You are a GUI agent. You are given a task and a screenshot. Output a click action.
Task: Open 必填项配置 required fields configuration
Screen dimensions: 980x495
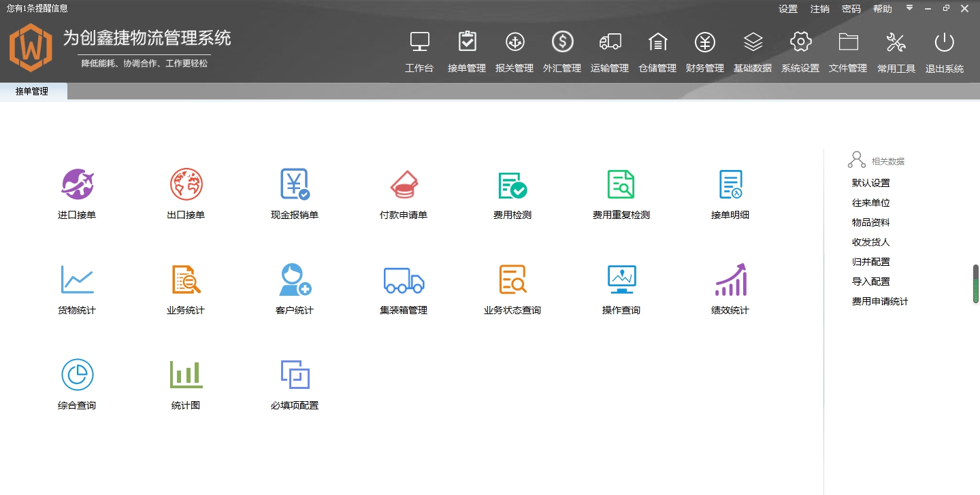coord(294,383)
